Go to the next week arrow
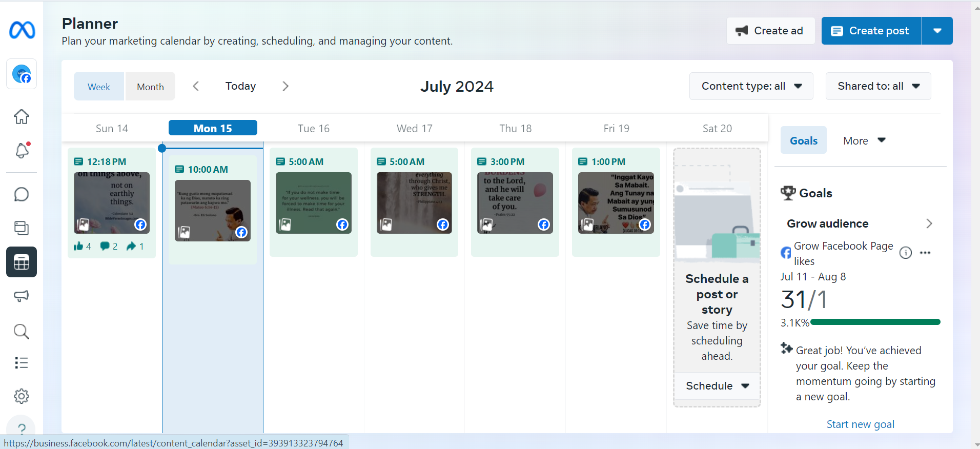The width and height of the screenshot is (980, 449). coord(285,86)
